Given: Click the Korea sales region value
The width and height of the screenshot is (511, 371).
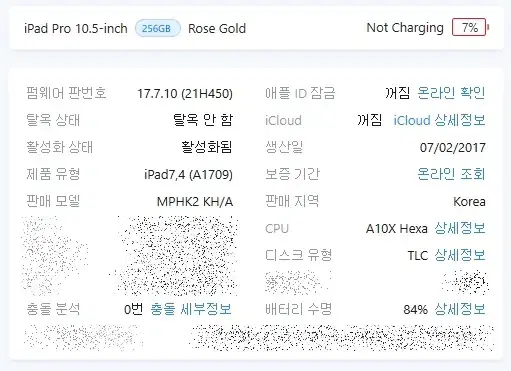Looking at the screenshot, I should pyautogui.click(x=469, y=202).
